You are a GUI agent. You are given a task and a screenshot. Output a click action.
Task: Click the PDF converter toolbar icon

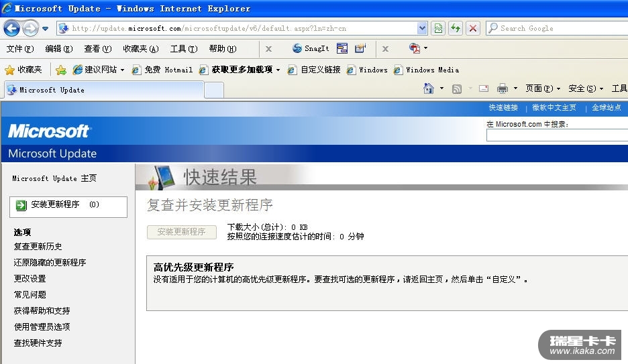pyautogui.click(x=415, y=48)
